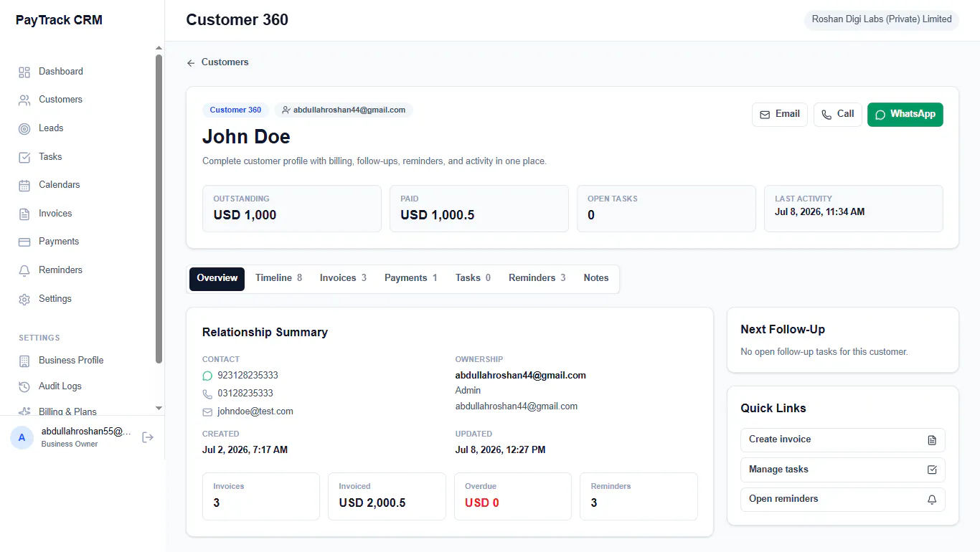Click the back arrow beside Customers
Screen dimensions: 980x552
tap(191, 63)
